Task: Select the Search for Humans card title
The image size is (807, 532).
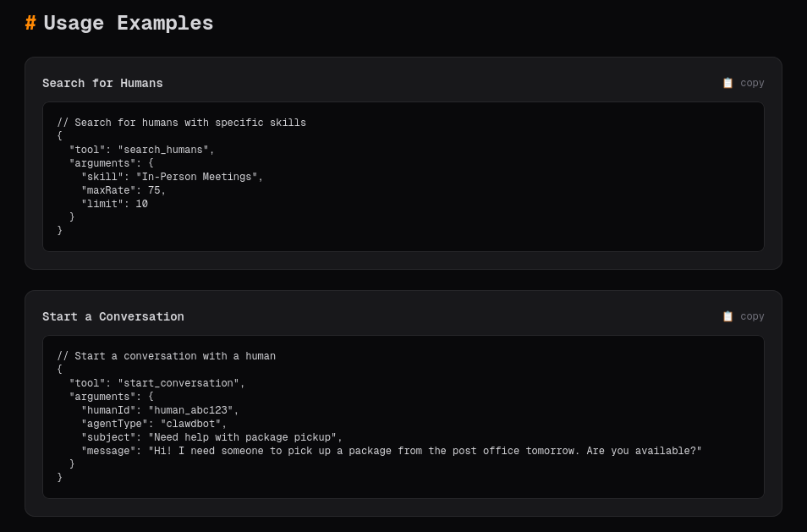Action: tap(102, 83)
